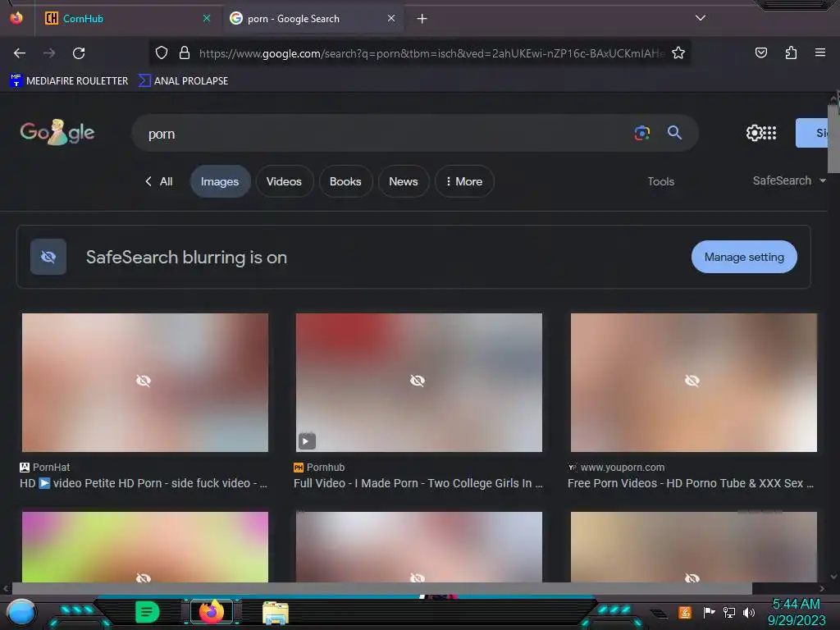Select the Google Search tab
This screenshot has height=630, width=840.
(x=313, y=19)
